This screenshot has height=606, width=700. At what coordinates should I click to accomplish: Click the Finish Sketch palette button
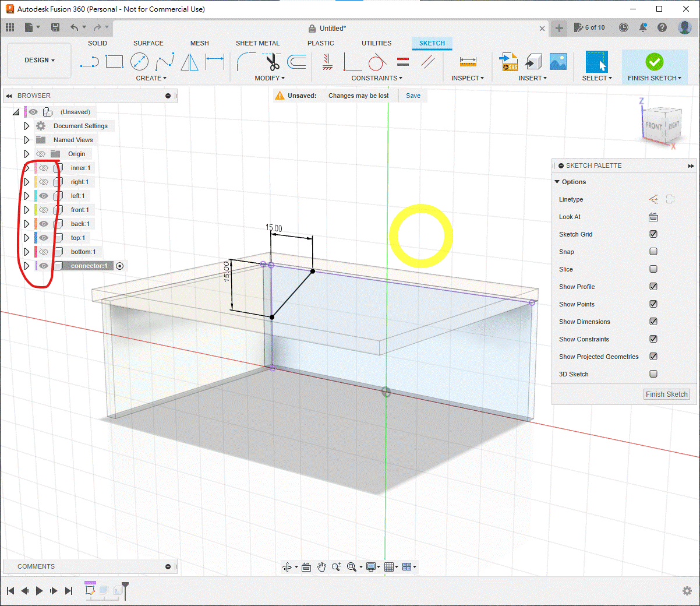[x=667, y=394]
